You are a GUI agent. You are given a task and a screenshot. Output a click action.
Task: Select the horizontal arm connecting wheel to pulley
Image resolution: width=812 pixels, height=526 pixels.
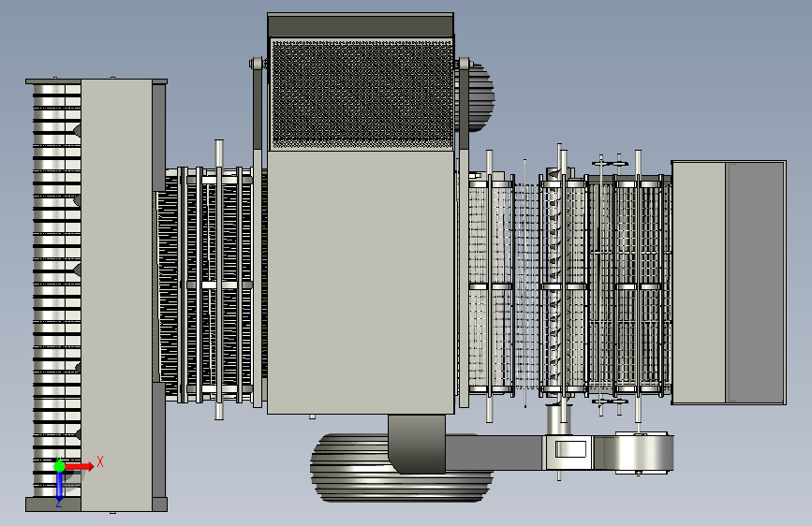(495, 452)
